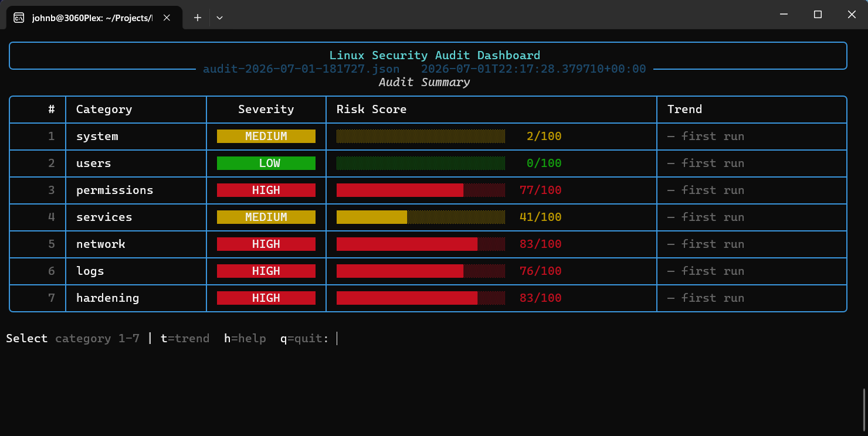The height and width of the screenshot is (436, 868).
Task: Click the system risk score bar
Action: click(x=421, y=137)
